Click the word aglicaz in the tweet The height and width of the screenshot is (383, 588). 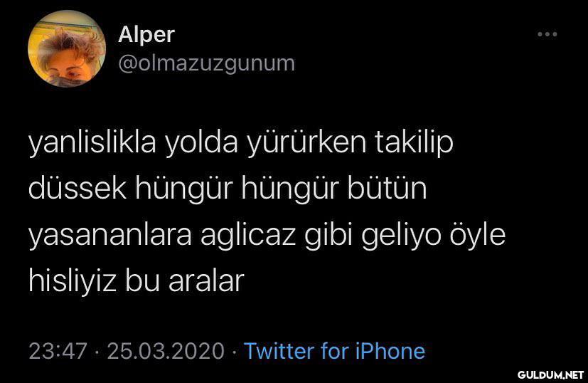[x=248, y=236]
